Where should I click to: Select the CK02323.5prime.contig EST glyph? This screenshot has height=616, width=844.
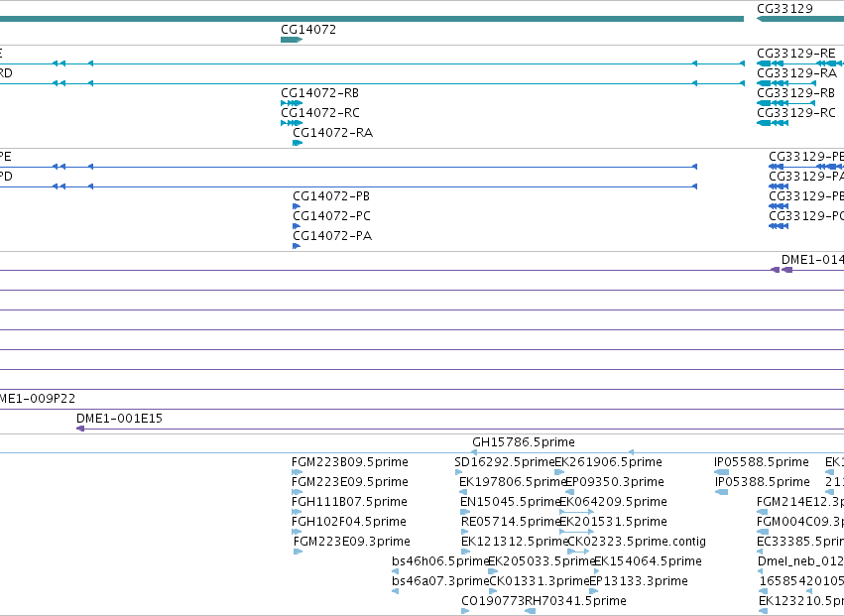(x=578, y=552)
